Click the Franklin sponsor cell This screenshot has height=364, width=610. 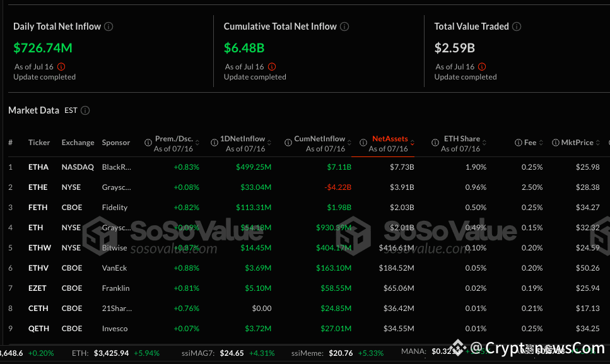(115, 288)
